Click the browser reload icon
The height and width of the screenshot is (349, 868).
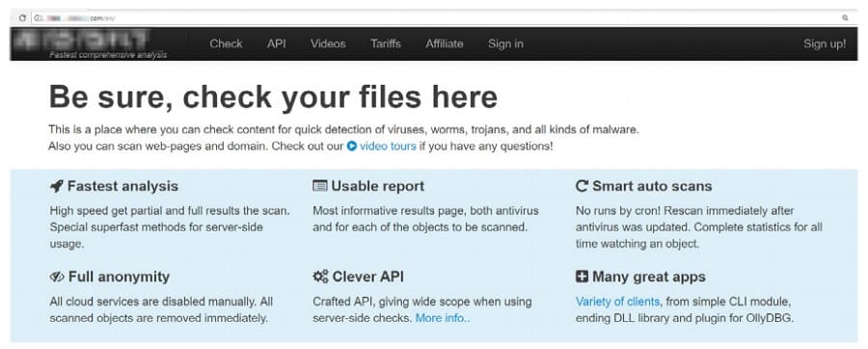pos(22,18)
